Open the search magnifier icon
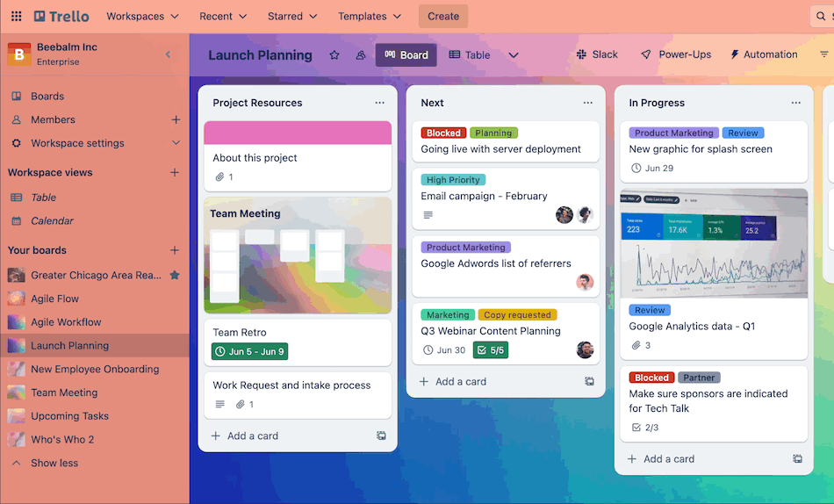 (821, 16)
